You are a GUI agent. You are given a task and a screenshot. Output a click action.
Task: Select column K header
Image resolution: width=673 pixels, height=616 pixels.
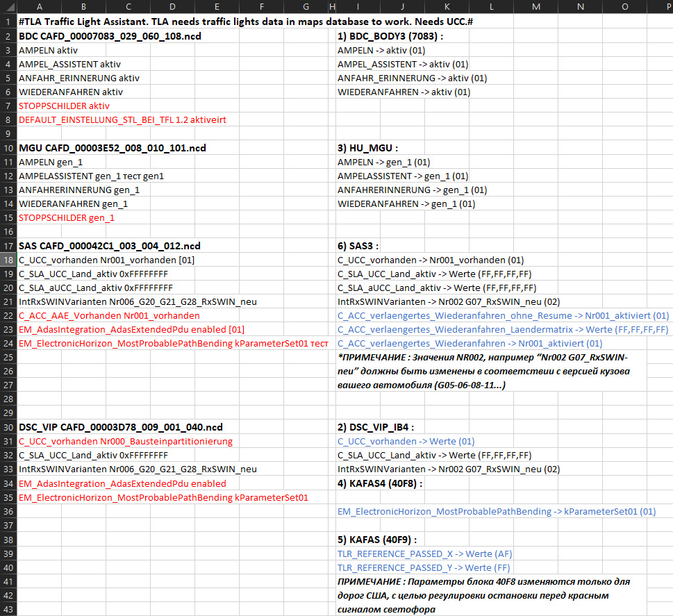click(447, 6)
